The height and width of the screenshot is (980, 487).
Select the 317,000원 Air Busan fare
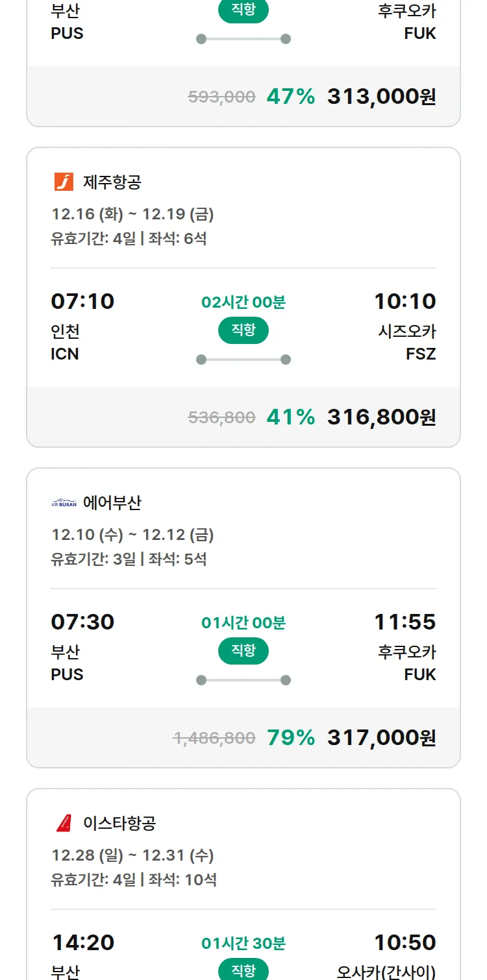point(381,737)
